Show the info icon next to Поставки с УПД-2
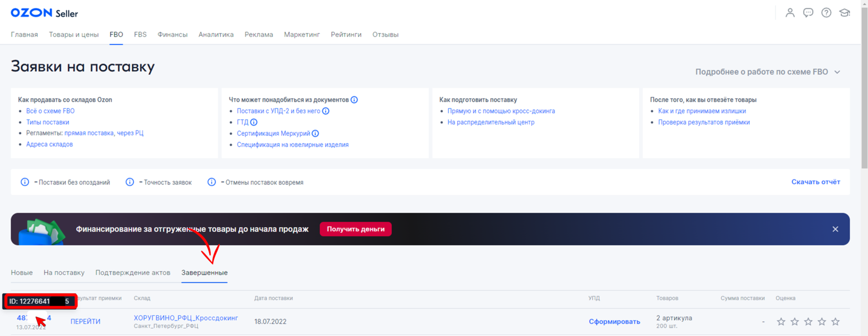Viewport: 868px width, 336px height. coord(326,111)
